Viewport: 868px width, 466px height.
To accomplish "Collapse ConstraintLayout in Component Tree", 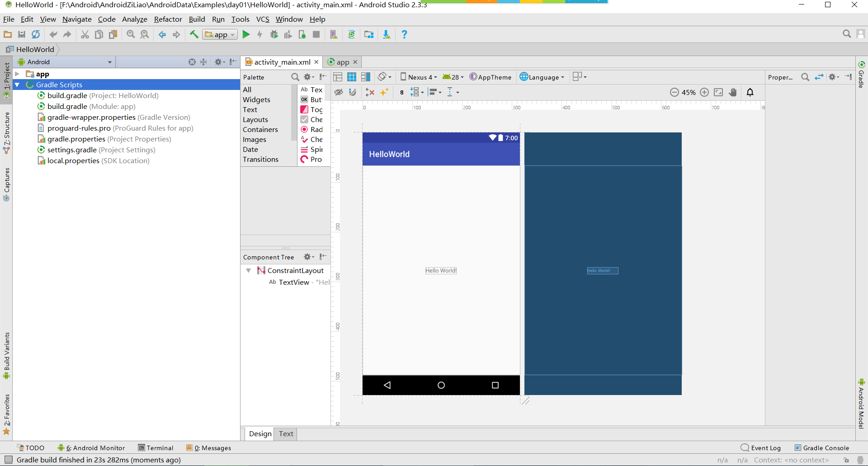I will [248, 270].
